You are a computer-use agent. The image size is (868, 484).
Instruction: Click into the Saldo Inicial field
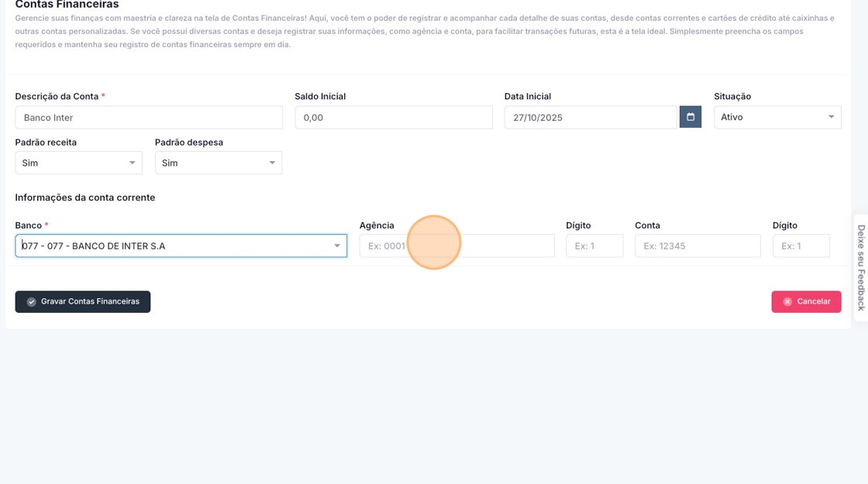coord(393,118)
